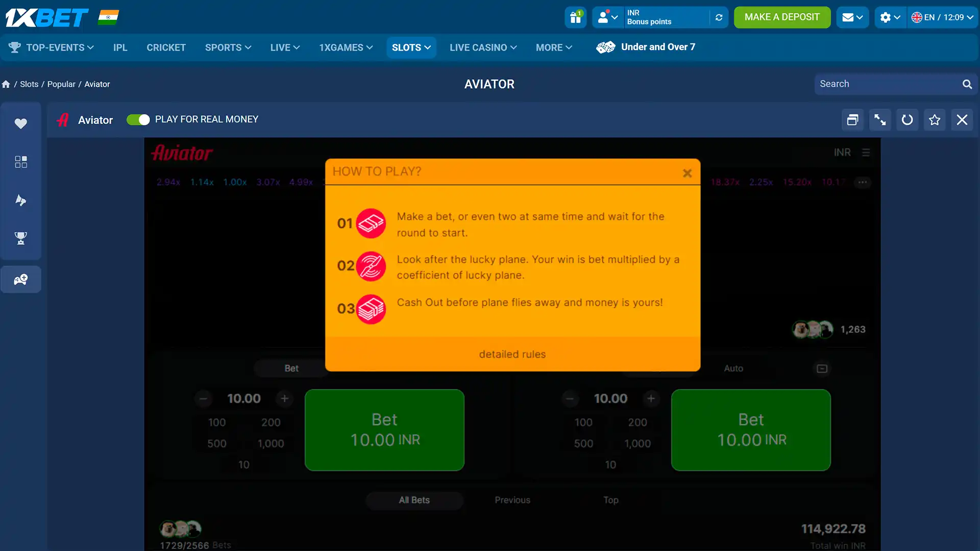The image size is (980, 551).
Task: Toggle the PLAY FOR REAL MONEY switch
Action: click(138, 119)
